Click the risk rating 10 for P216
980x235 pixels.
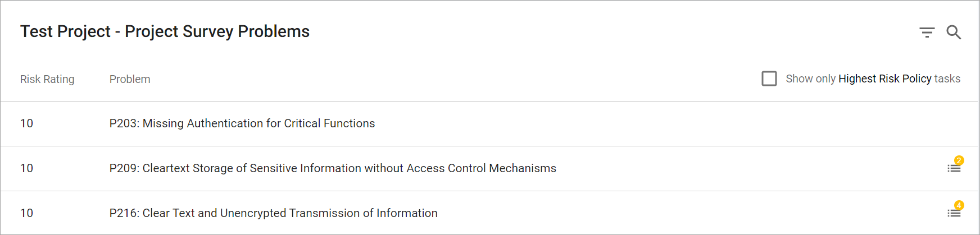click(26, 213)
